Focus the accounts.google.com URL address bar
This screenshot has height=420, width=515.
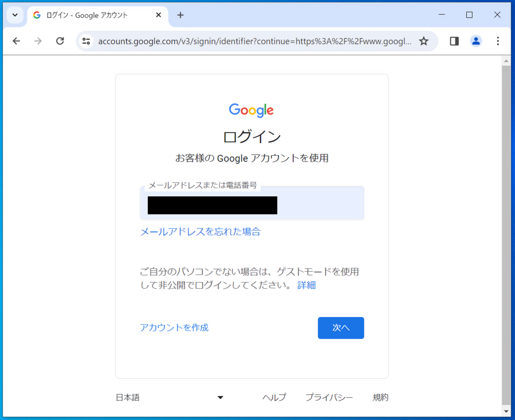tap(254, 41)
